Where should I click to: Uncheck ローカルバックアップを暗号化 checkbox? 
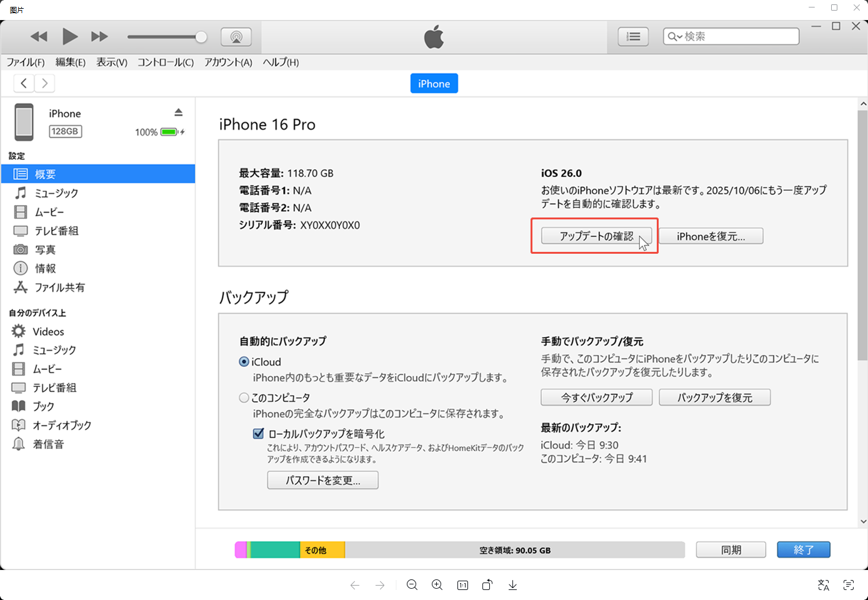click(258, 433)
